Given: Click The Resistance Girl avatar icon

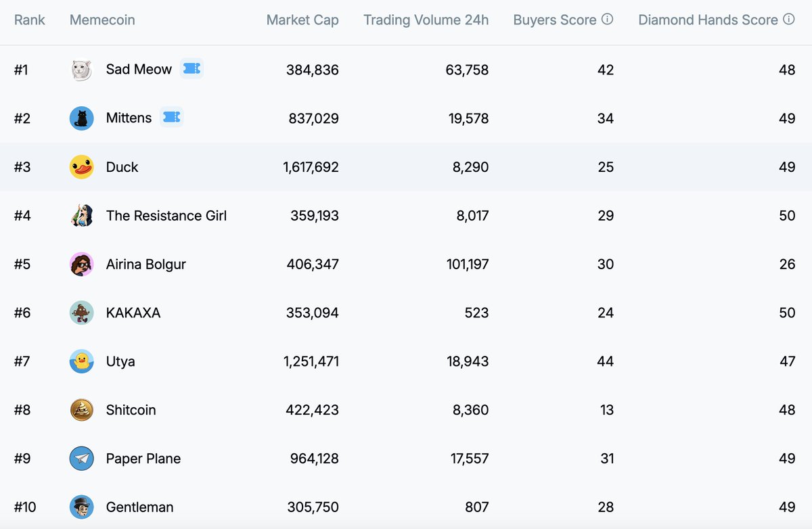Looking at the screenshot, I should point(81,216).
